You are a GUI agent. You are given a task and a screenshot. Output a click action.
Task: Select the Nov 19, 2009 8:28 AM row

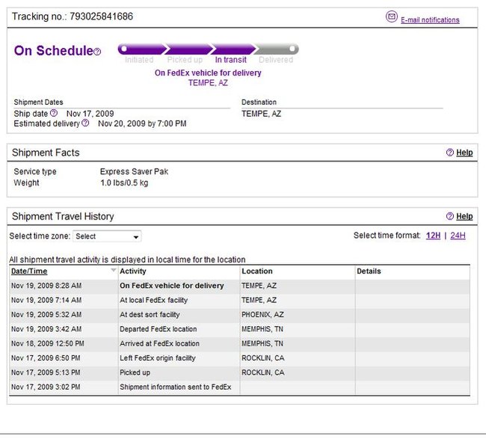(239, 286)
